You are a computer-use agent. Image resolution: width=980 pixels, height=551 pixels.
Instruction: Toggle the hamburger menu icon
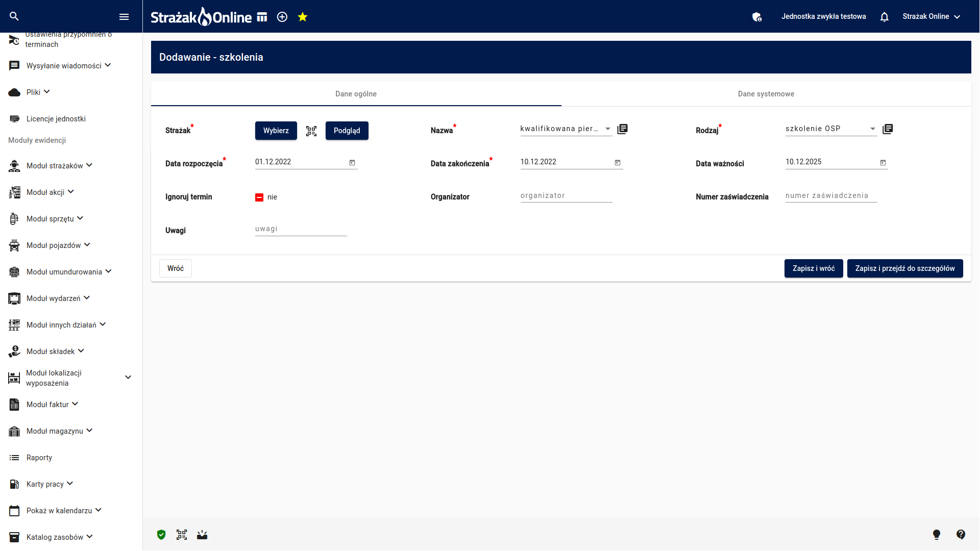click(x=124, y=17)
